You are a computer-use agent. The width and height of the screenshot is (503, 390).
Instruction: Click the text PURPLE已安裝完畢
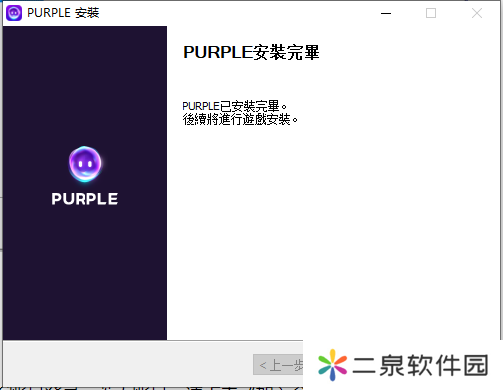pos(234,106)
